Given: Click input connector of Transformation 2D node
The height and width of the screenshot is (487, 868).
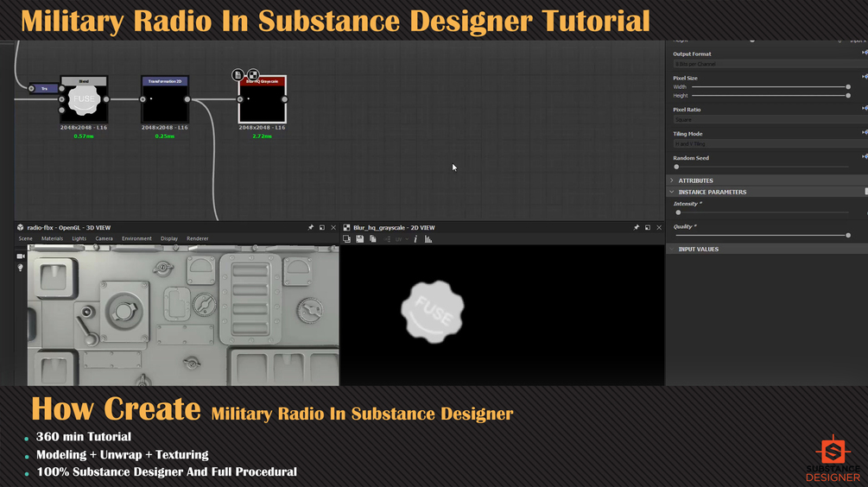Looking at the screenshot, I should 143,99.
